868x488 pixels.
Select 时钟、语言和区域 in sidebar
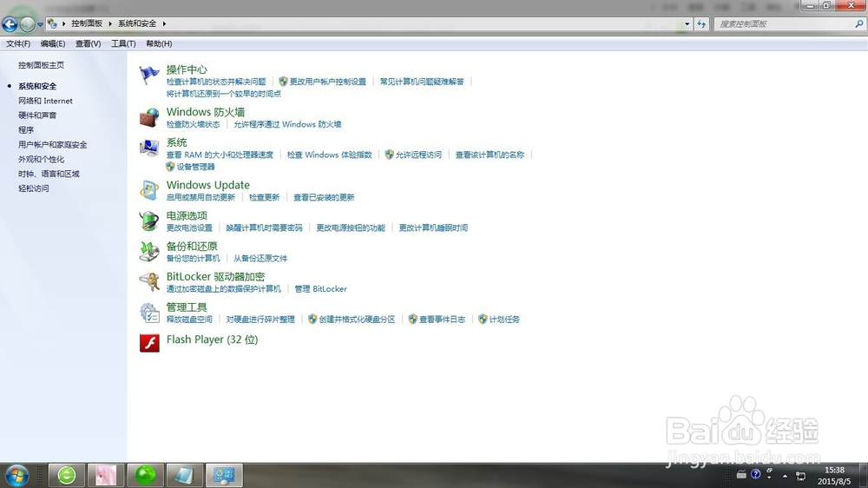coord(49,174)
